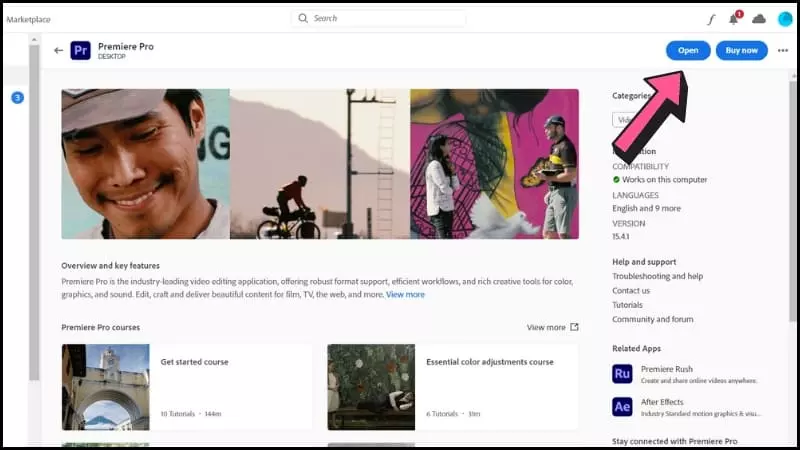Click the left sidebar scrollbar up arrow

click(x=34, y=40)
